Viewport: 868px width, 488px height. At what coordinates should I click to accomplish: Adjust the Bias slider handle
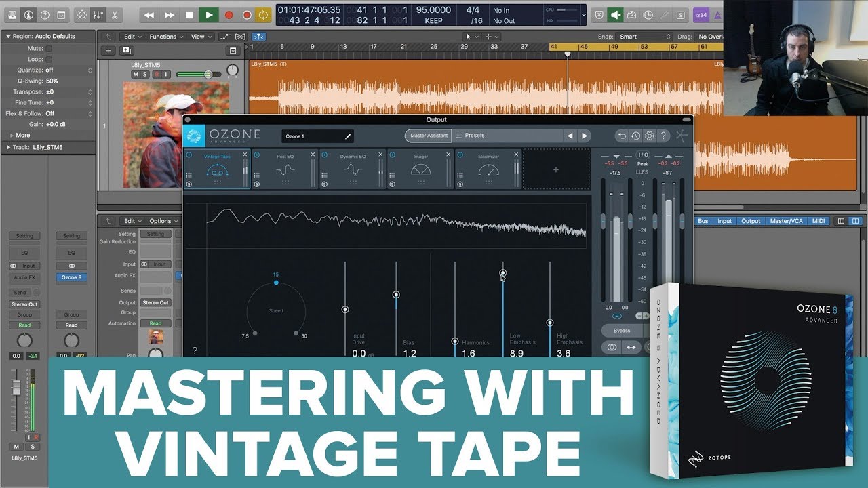[396, 295]
